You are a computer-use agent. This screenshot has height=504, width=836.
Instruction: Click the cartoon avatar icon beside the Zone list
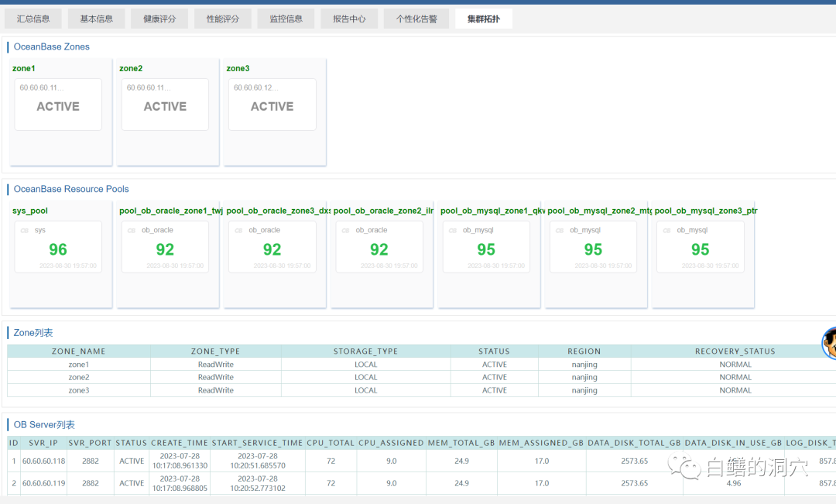tap(829, 343)
